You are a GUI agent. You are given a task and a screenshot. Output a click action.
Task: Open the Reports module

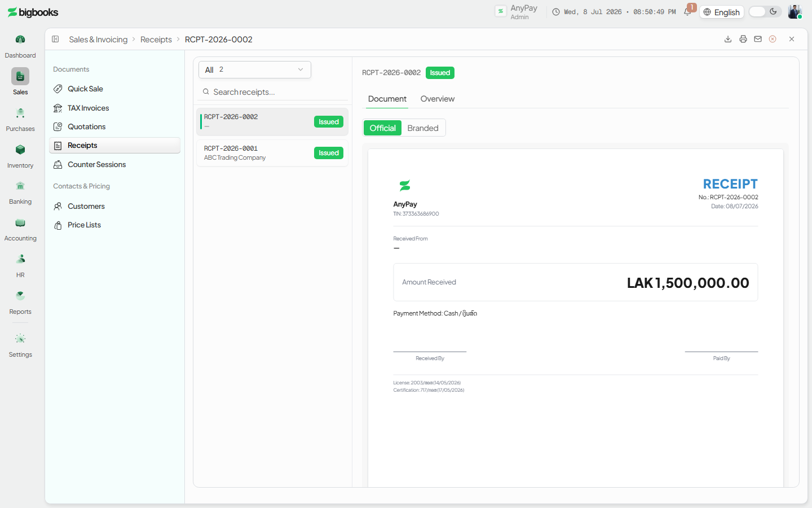20,303
